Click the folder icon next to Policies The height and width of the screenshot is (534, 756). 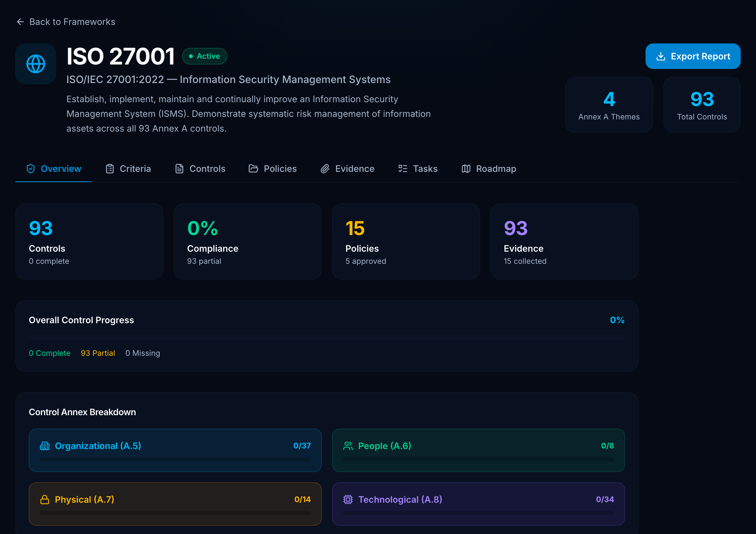(x=253, y=169)
